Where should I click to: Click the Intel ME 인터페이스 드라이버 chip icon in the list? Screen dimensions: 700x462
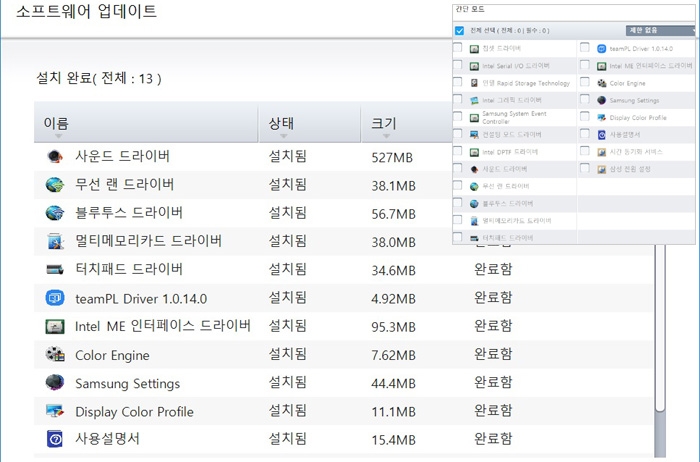pos(55,326)
